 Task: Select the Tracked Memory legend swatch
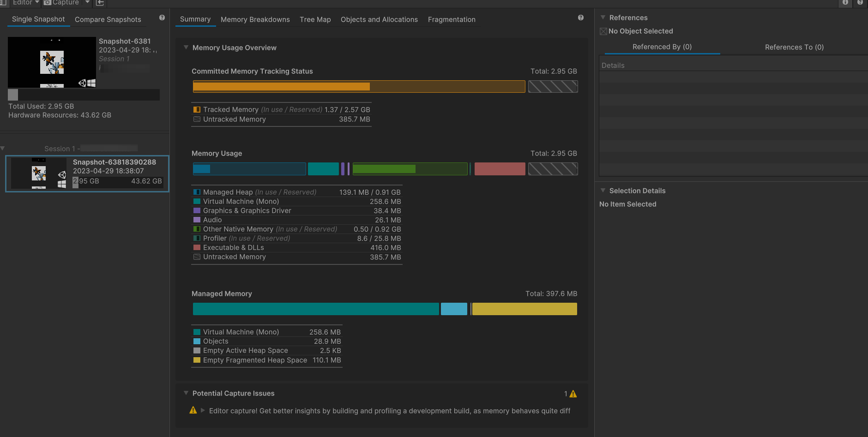coord(197,109)
